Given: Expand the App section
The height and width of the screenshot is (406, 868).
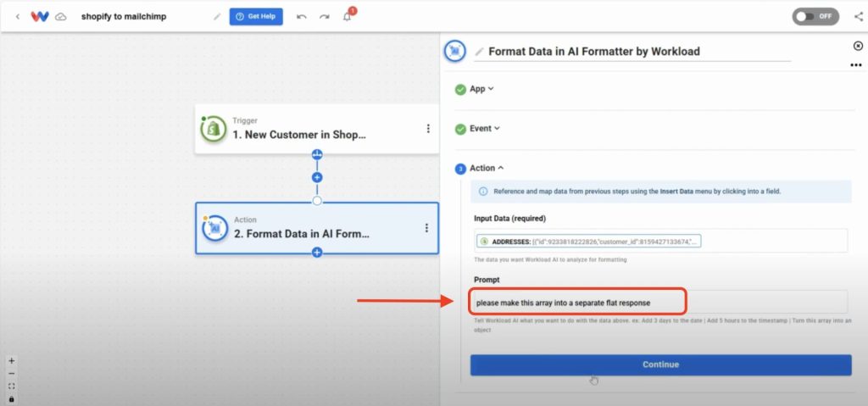Looking at the screenshot, I should click(x=481, y=89).
